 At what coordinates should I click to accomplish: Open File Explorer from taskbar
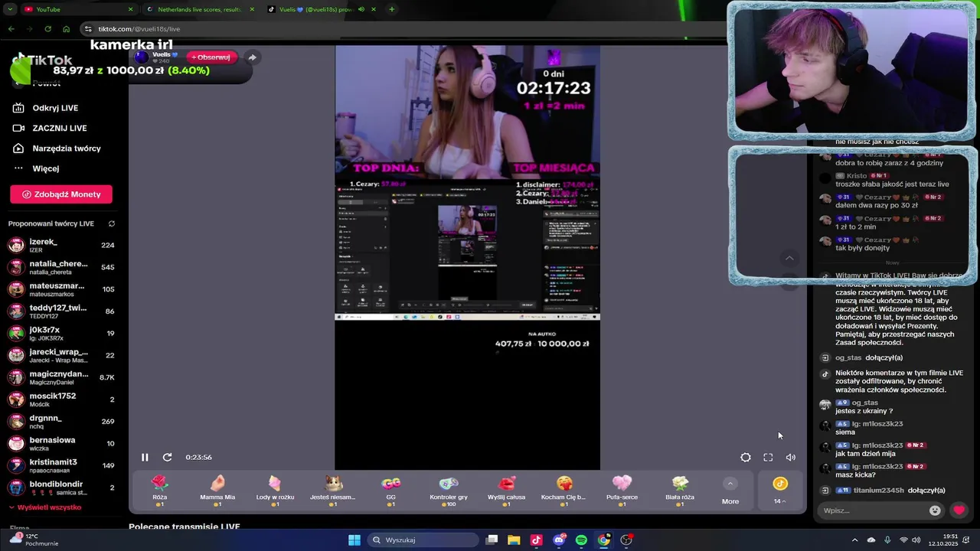(x=514, y=540)
